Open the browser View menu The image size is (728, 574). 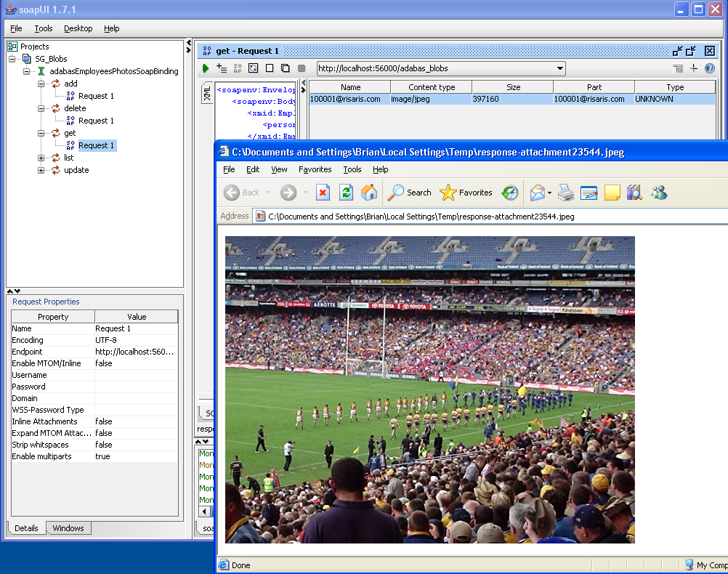click(x=279, y=169)
